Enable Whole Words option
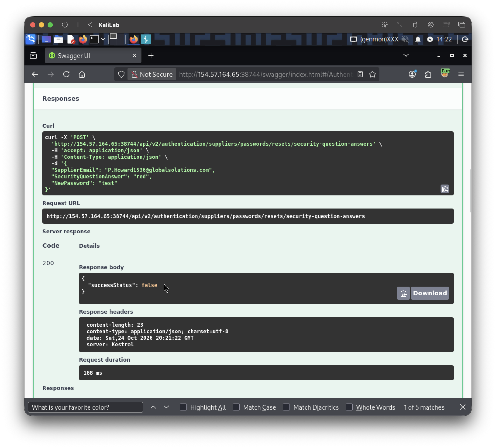The width and height of the screenshot is (496, 448). [x=349, y=407]
